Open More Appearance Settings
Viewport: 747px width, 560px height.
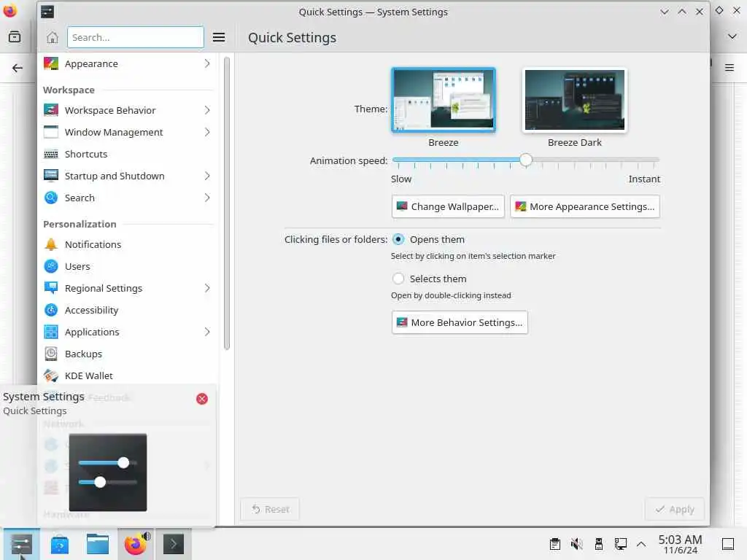(585, 206)
